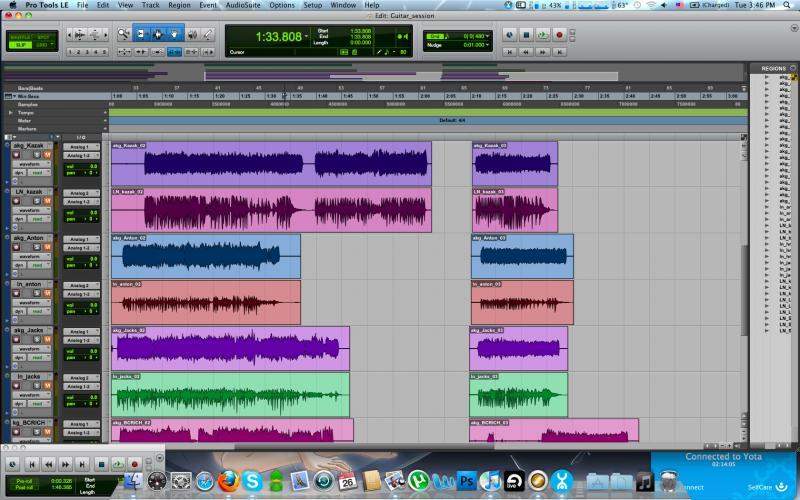Pick the Scrubber speaker tool
This screenshot has width=800, height=500.
coord(190,34)
